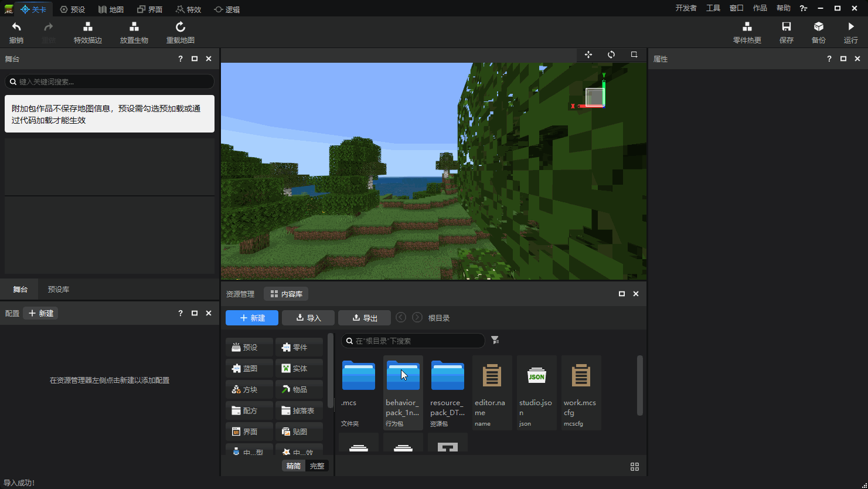868x489 pixels.
Task: Choose the 物品 resource category
Action: [x=299, y=389]
